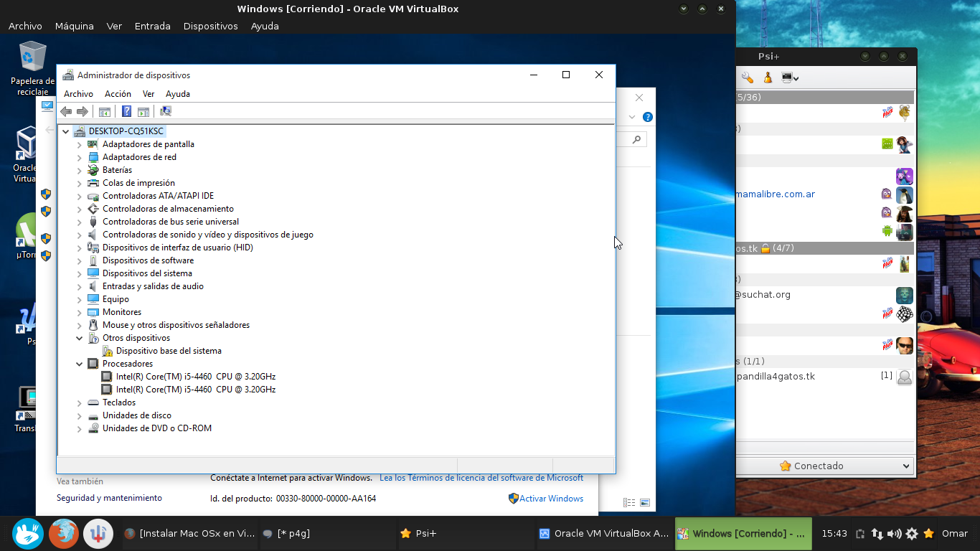Click the Forward arrow in Device Manager toolbar
This screenshot has width=980, height=551.
coord(83,111)
